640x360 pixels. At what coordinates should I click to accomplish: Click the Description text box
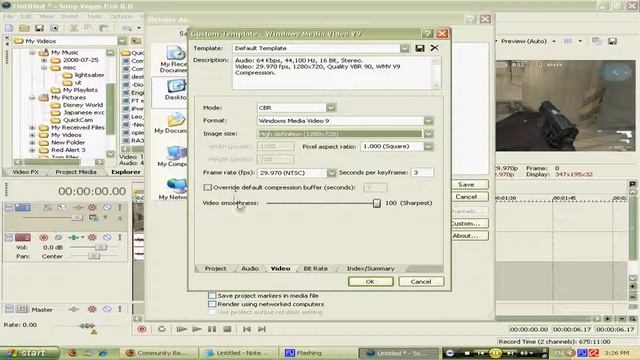click(336, 73)
